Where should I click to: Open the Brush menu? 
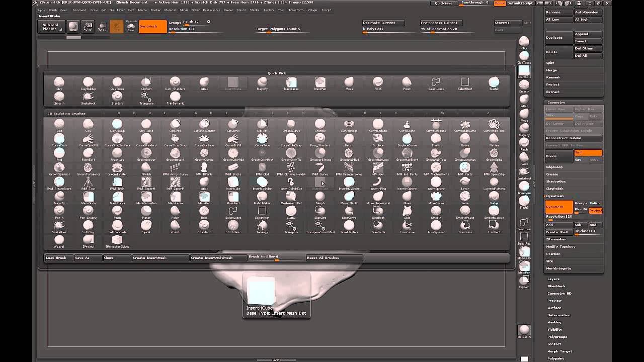point(53,10)
